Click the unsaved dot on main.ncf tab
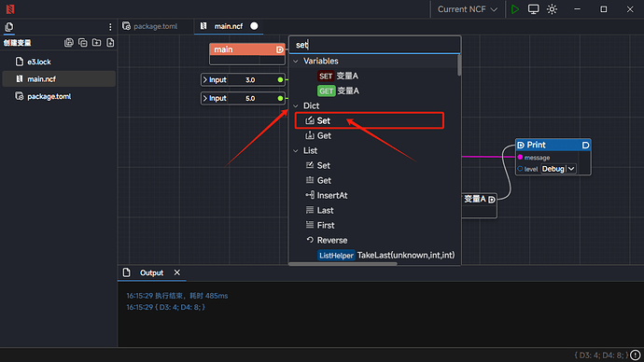 pos(254,26)
